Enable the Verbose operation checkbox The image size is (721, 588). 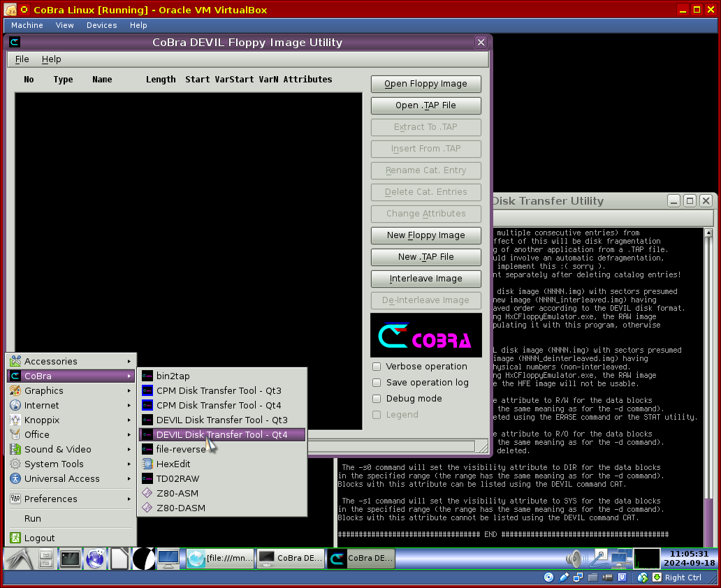377,367
